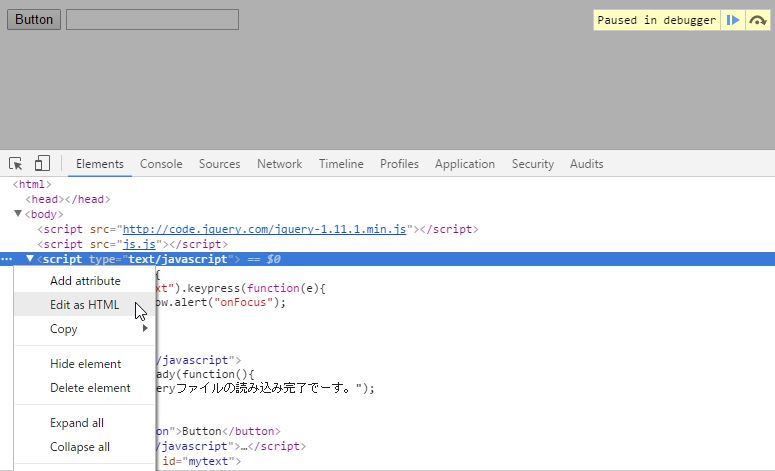The height and width of the screenshot is (471, 775).
Task: Collapse the selected script type node
Action: (x=30, y=258)
